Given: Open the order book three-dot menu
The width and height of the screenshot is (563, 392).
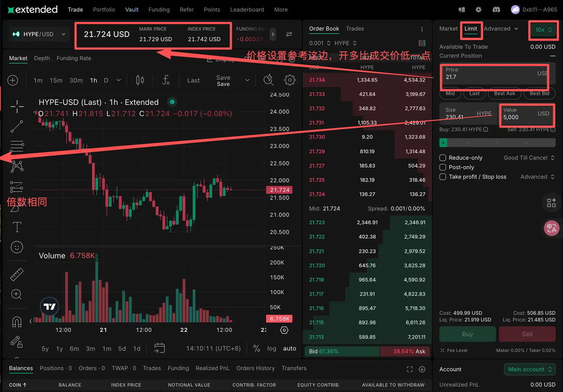Looking at the screenshot, I should [422, 29].
